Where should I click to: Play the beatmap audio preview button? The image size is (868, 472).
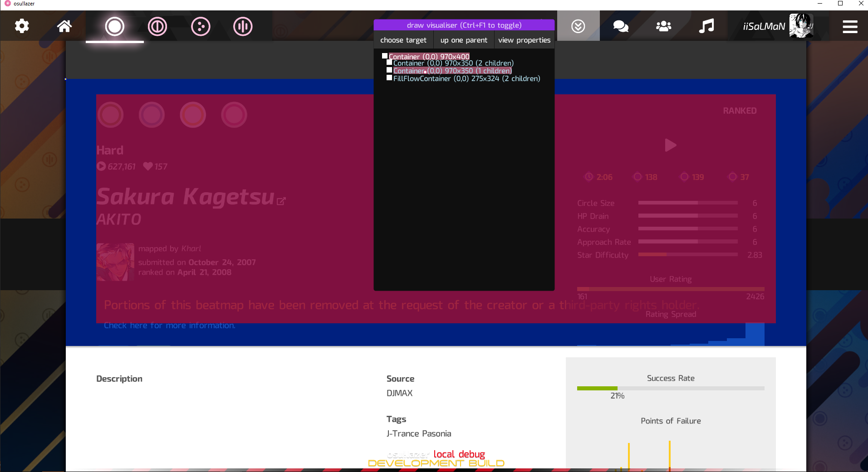click(x=670, y=145)
